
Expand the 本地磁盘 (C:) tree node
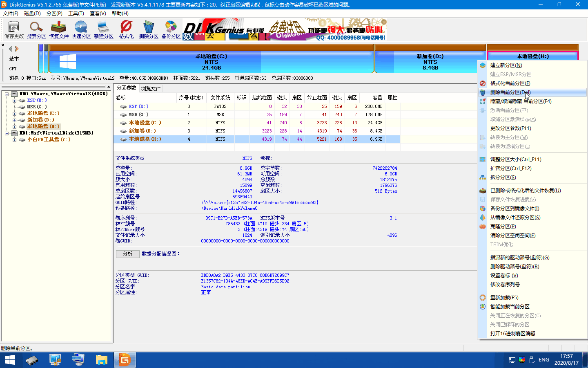point(14,114)
